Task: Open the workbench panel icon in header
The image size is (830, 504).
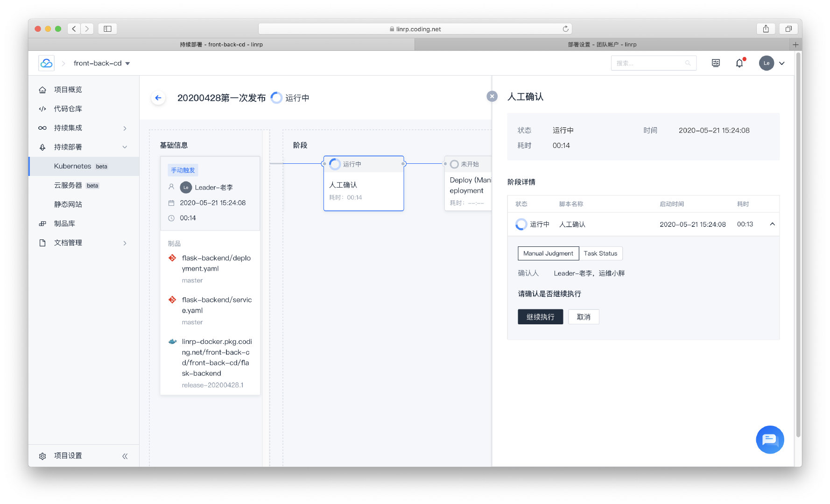Action: point(716,63)
